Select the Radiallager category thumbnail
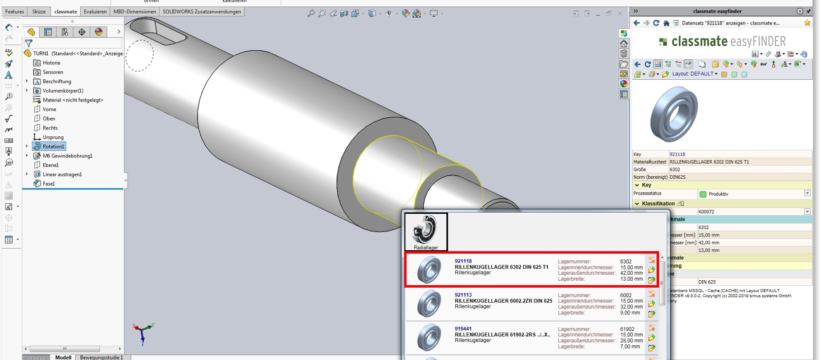The height and width of the screenshot is (360, 820). 425,232
